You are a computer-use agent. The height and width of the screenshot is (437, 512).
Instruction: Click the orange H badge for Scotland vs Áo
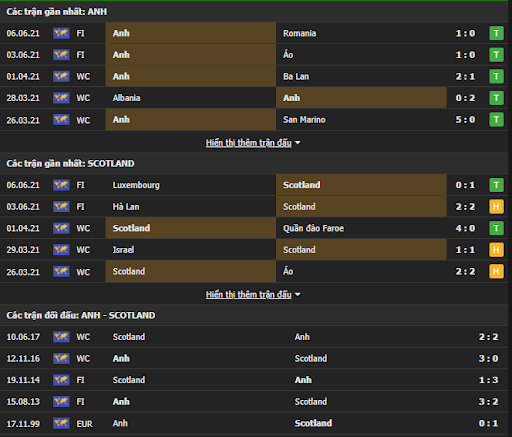point(496,272)
